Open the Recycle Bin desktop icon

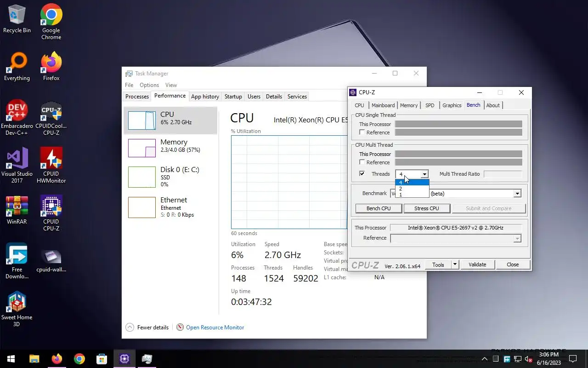pyautogui.click(x=17, y=19)
